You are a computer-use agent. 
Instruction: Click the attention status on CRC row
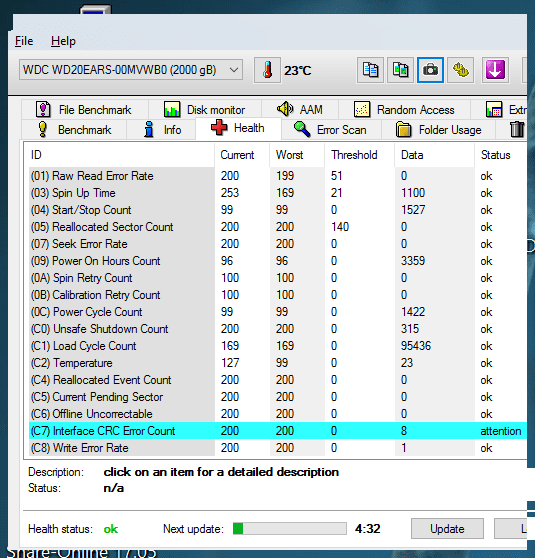click(x=501, y=431)
